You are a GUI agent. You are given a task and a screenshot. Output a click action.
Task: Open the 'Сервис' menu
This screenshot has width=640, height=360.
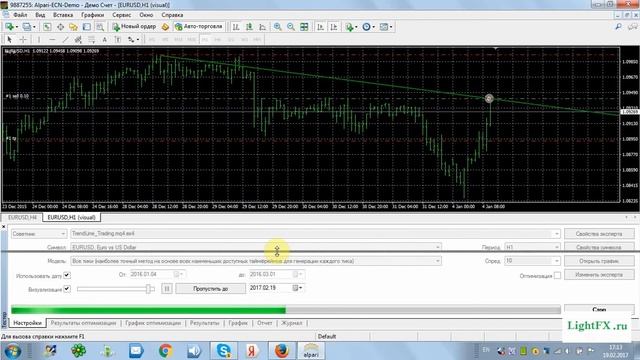point(122,15)
